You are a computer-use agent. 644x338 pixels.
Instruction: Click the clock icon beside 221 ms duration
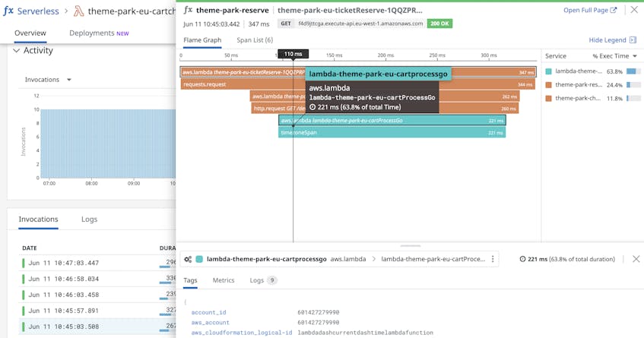(522, 259)
